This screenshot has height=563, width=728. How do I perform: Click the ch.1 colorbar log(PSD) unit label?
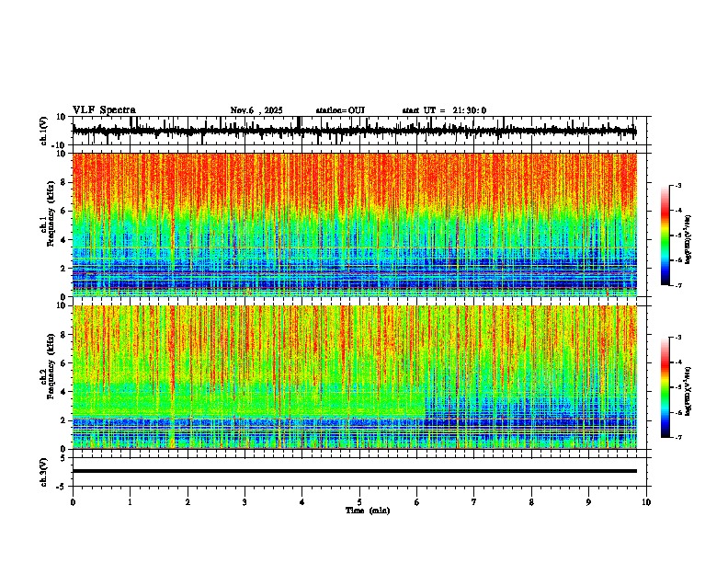688,240
